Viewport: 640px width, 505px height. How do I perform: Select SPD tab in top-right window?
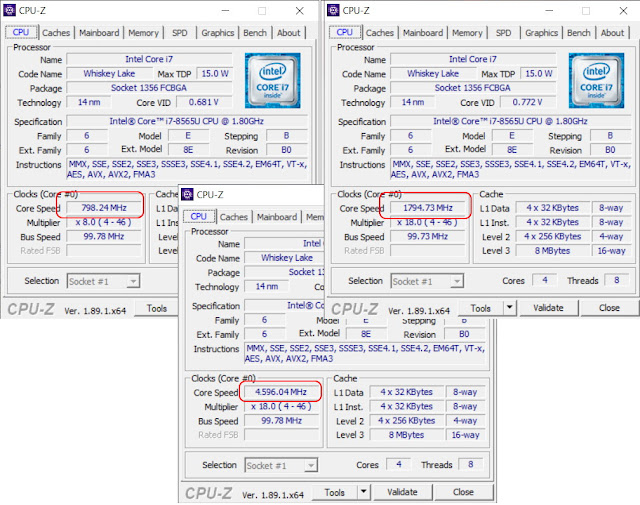503,33
